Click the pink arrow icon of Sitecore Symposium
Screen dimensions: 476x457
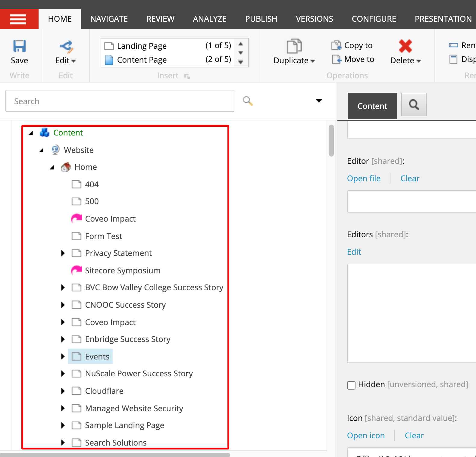pyautogui.click(x=77, y=270)
